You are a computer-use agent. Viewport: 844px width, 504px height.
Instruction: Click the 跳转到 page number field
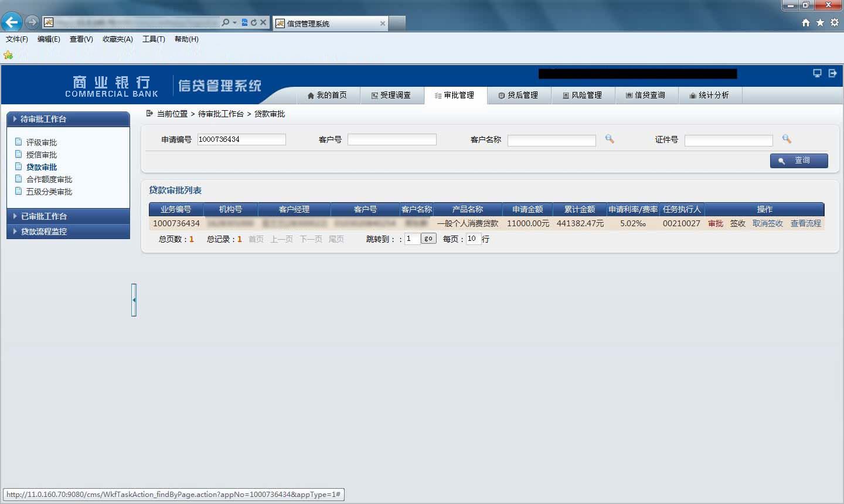(412, 239)
